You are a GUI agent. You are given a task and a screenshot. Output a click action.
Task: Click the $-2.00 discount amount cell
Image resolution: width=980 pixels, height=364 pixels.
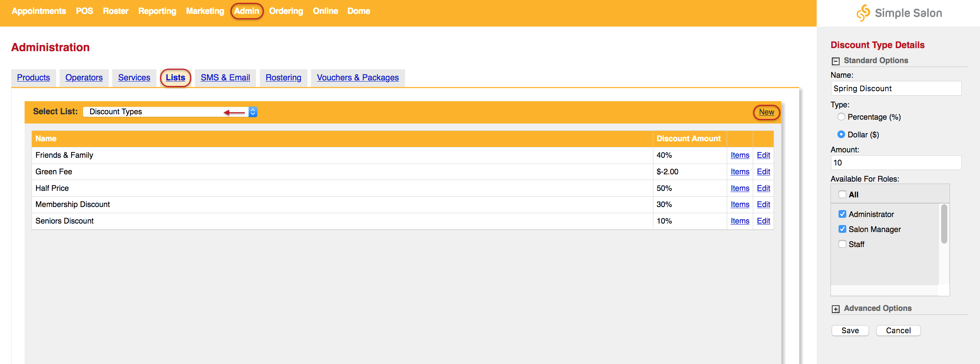689,172
